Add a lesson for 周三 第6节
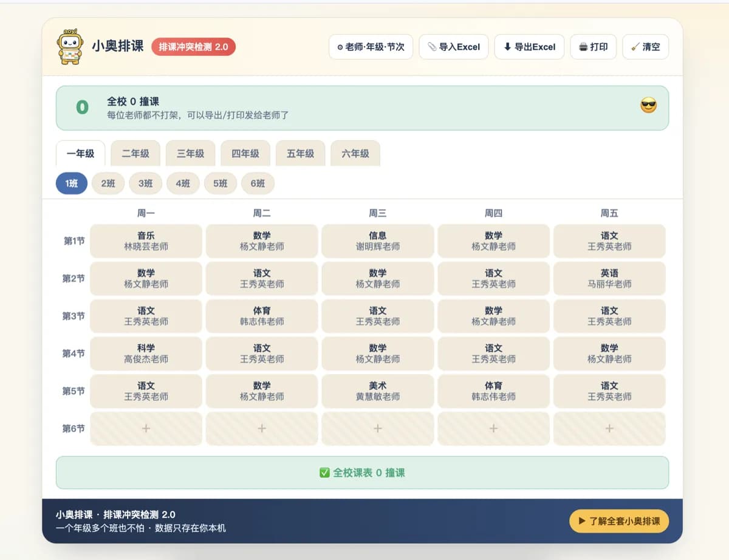Image resolution: width=729 pixels, height=560 pixels. click(x=378, y=429)
